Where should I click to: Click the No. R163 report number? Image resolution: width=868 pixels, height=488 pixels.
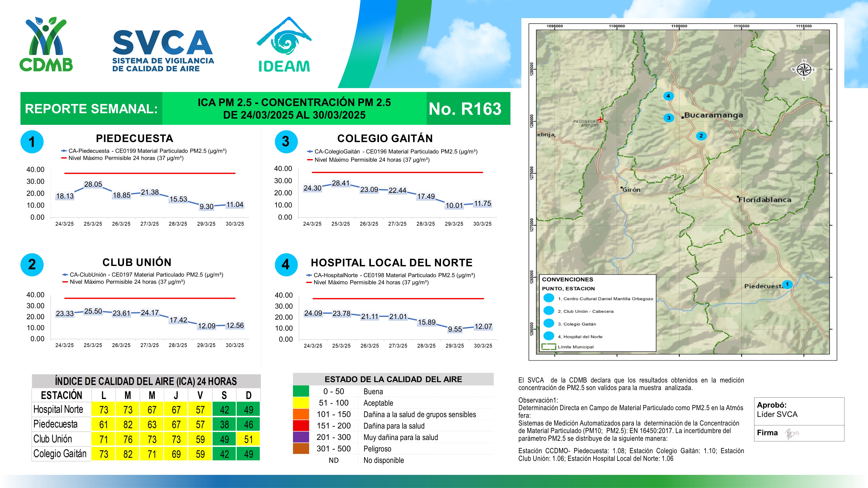[x=465, y=109]
